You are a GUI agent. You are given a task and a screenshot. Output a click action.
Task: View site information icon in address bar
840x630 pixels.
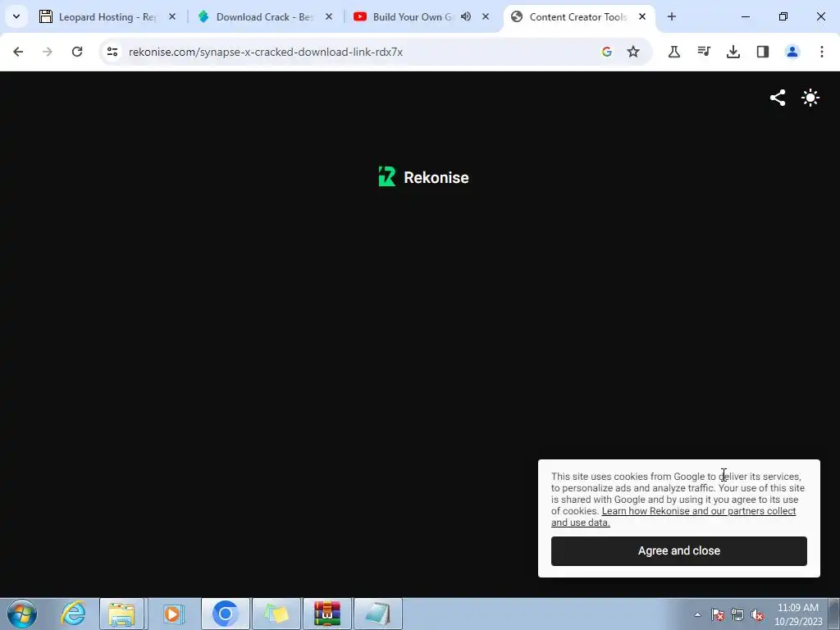point(112,52)
